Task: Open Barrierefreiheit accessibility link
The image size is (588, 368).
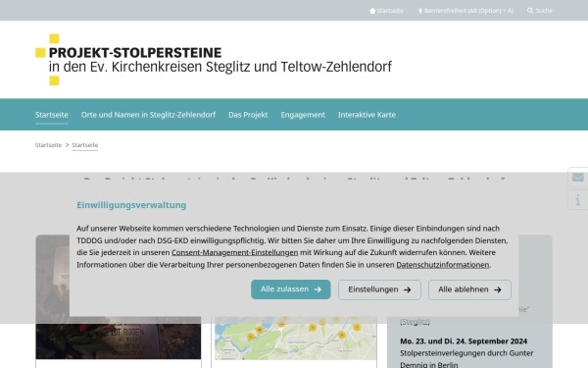Action: pyautogui.click(x=465, y=11)
